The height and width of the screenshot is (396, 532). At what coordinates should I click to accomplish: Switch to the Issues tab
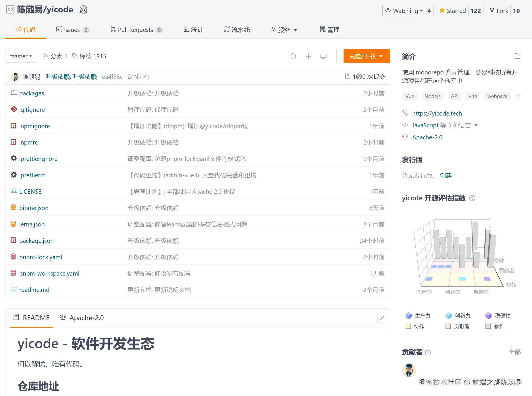click(x=72, y=30)
